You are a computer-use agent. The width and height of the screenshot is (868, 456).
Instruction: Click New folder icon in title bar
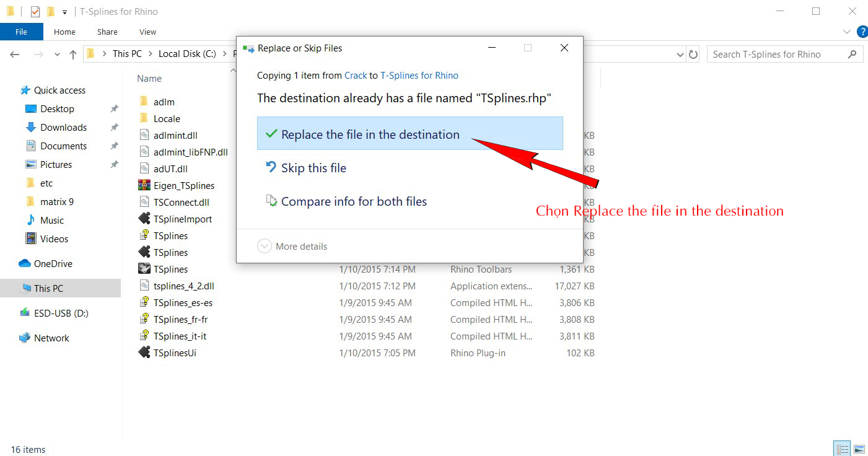pyautogui.click(x=51, y=11)
